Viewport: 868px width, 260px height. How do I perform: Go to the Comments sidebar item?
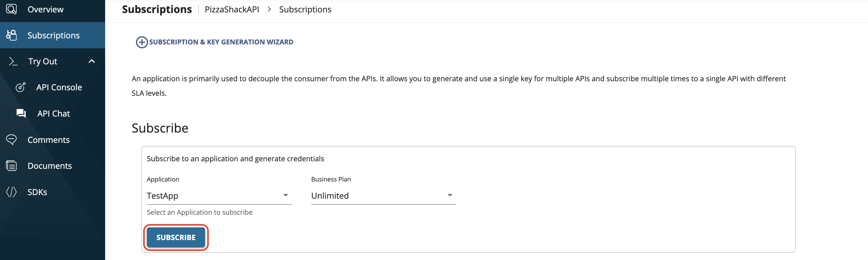[x=49, y=140]
